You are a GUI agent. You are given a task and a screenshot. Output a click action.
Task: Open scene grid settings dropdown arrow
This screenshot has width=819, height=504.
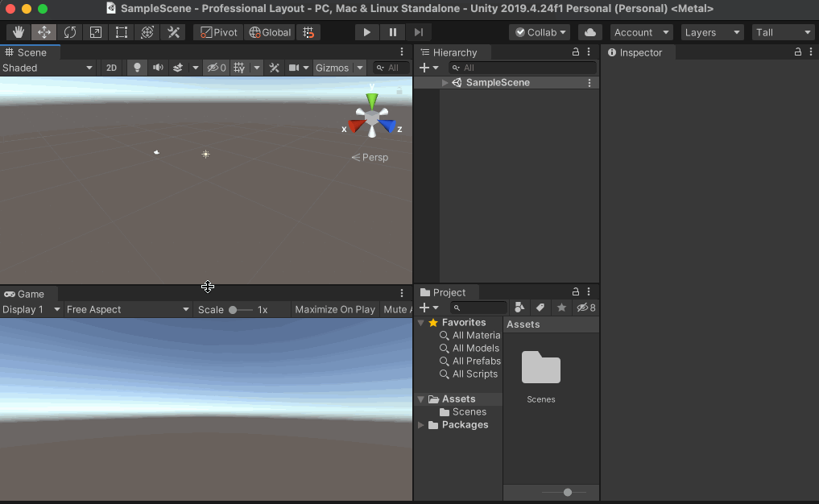pos(256,68)
